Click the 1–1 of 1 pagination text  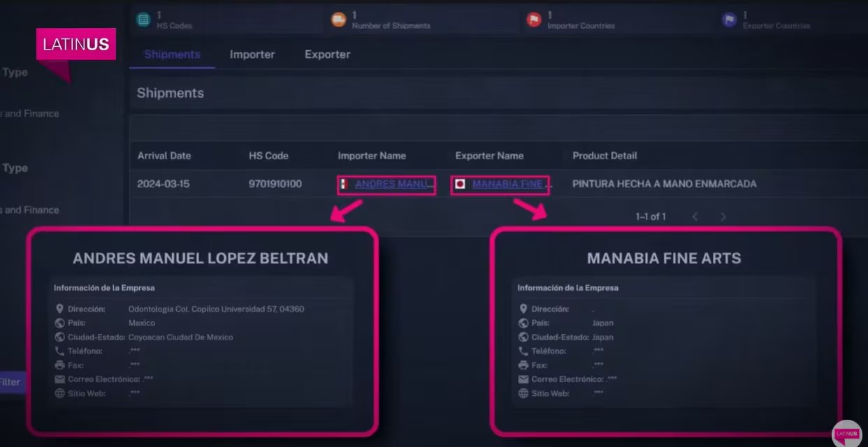click(x=651, y=217)
